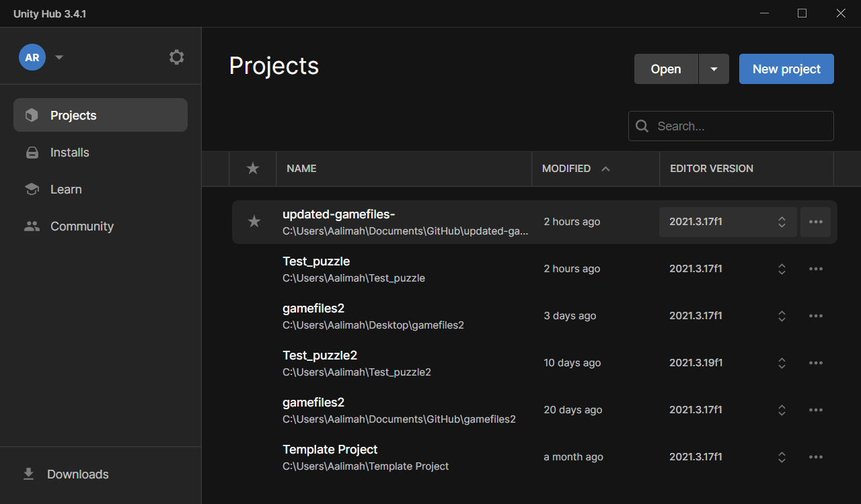Screen dimensions: 861x504
Task: Select the Projects cube icon in sidebar
Action: (32, 114)
